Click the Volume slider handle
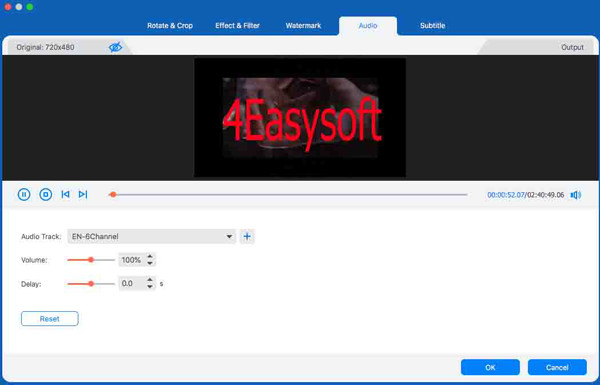The width and height of the screenshot is (600, 385). (91, 260)
